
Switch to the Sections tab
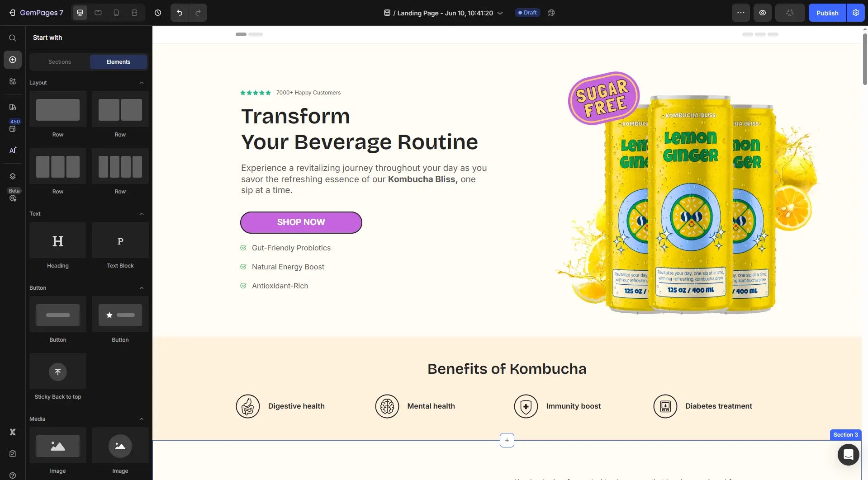tap(60, 62)
